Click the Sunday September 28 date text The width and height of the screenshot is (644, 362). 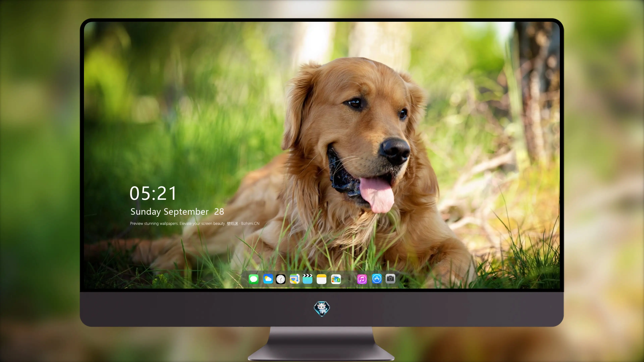point(177,212)
